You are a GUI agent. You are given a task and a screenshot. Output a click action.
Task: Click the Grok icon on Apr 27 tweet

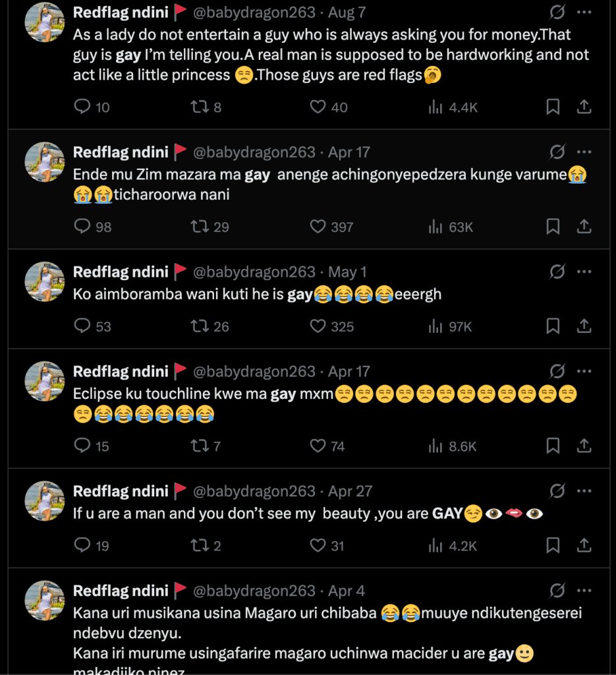tap(557, 491)
